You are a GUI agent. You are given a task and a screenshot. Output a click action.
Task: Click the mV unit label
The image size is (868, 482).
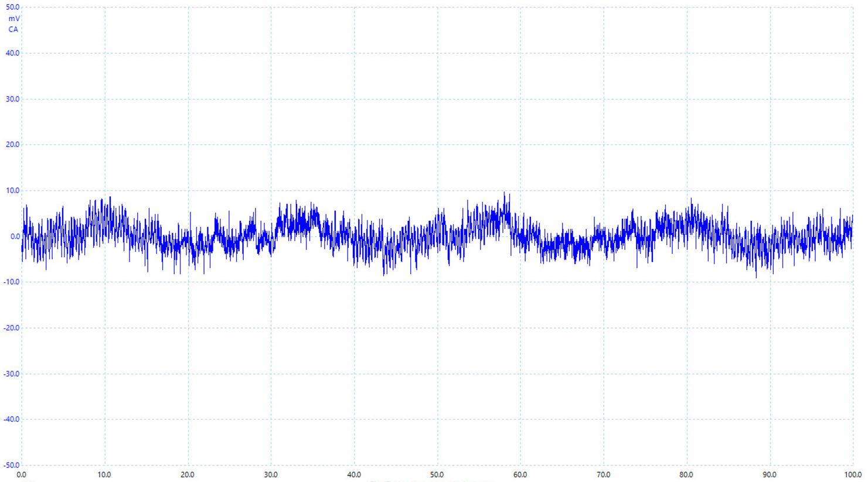13,19
